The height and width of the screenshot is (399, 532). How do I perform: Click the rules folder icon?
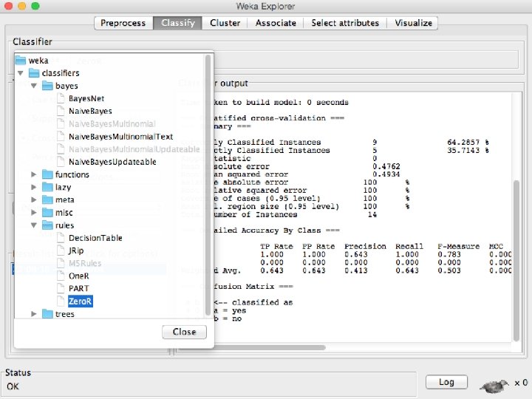point(47,225)
